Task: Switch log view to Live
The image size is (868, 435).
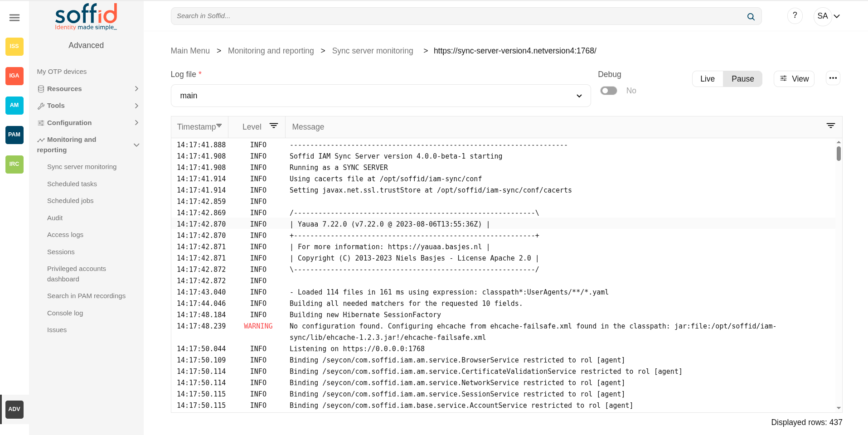Action: click(x=708, y=79)
